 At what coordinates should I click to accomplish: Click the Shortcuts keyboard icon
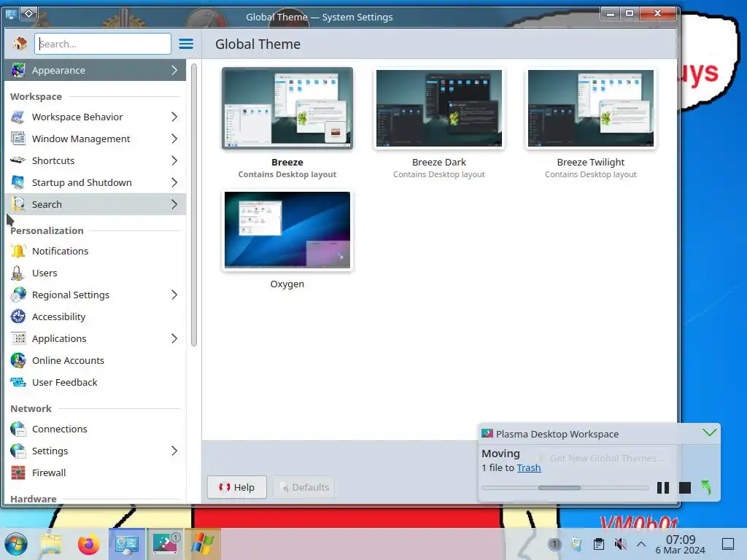pos(18,160)
